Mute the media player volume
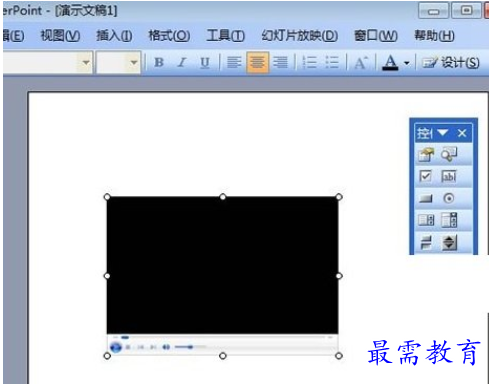The height and width of the screenshot is (384, 489). pos(166,347)
